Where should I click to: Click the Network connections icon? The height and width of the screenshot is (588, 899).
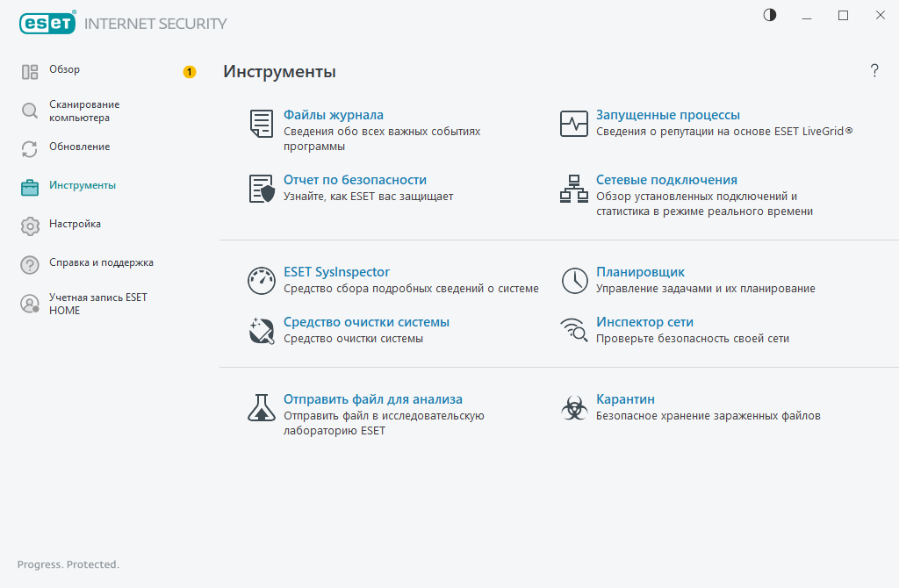(574, 189)
